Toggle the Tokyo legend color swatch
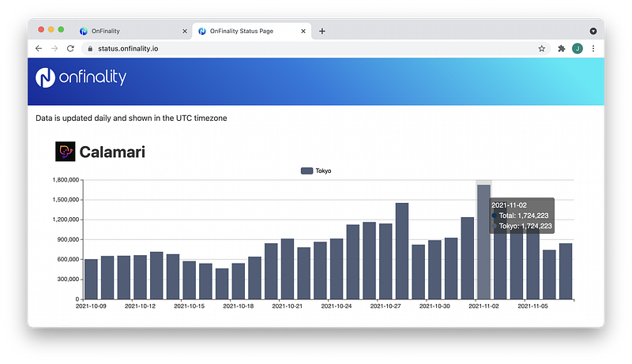632x364 pixels. pyautogui.click(x=307, y=171)
